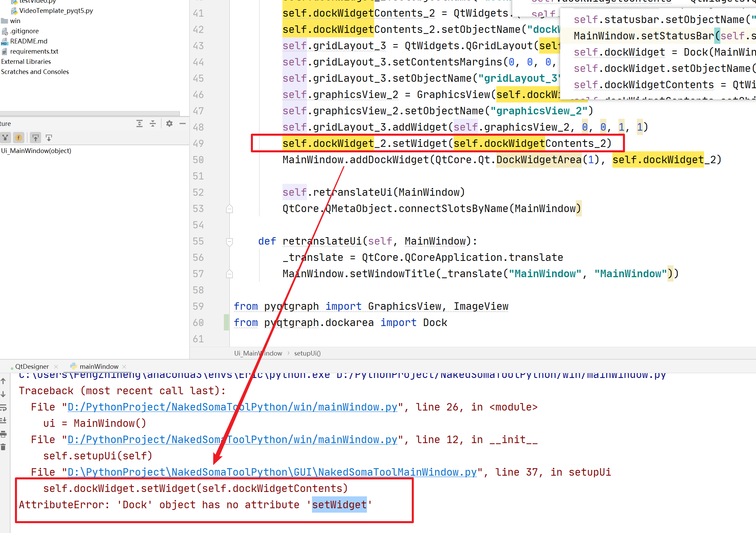Toggle soft-wrap in Run console
This screenshot has width=756, height=533.
click(3, 407)
